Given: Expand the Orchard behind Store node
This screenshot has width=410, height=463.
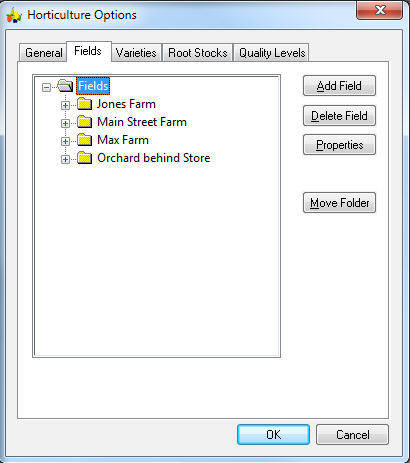Looking at the screenshot, I should [x=65, y=160].
